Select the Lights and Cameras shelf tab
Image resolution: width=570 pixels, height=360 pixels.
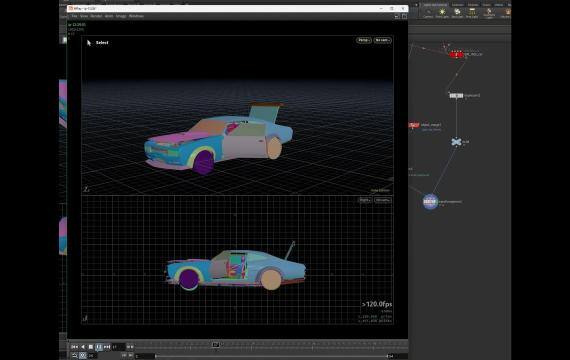(435, 5)
